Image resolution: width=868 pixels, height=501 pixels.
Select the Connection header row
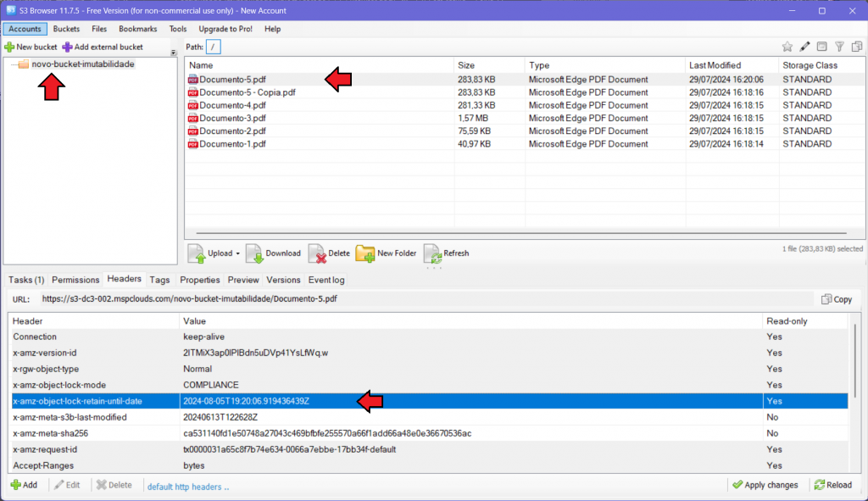[x=430, y=337]
